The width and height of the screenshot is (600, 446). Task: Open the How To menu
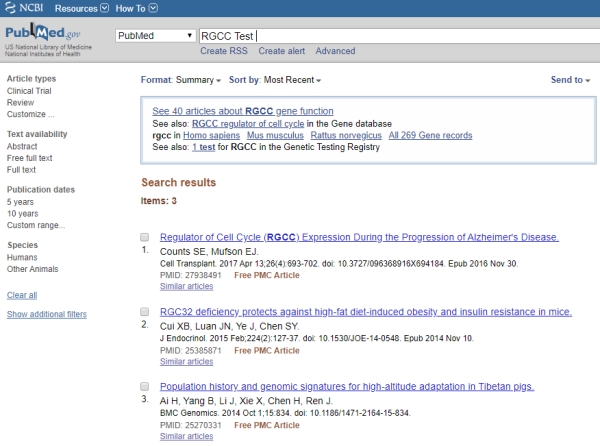(136, 8)
